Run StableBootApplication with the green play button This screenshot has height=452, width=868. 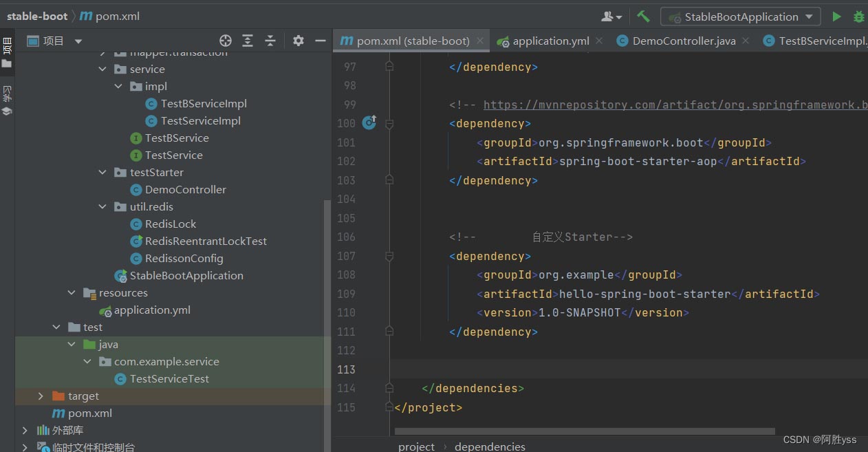[x=836, y=17]
